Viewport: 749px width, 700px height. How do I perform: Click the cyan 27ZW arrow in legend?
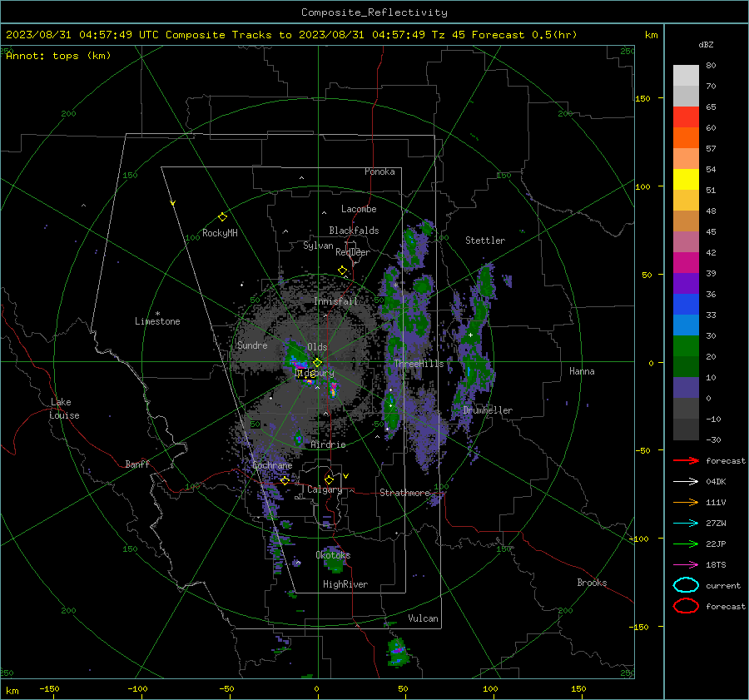click(686, 524)
